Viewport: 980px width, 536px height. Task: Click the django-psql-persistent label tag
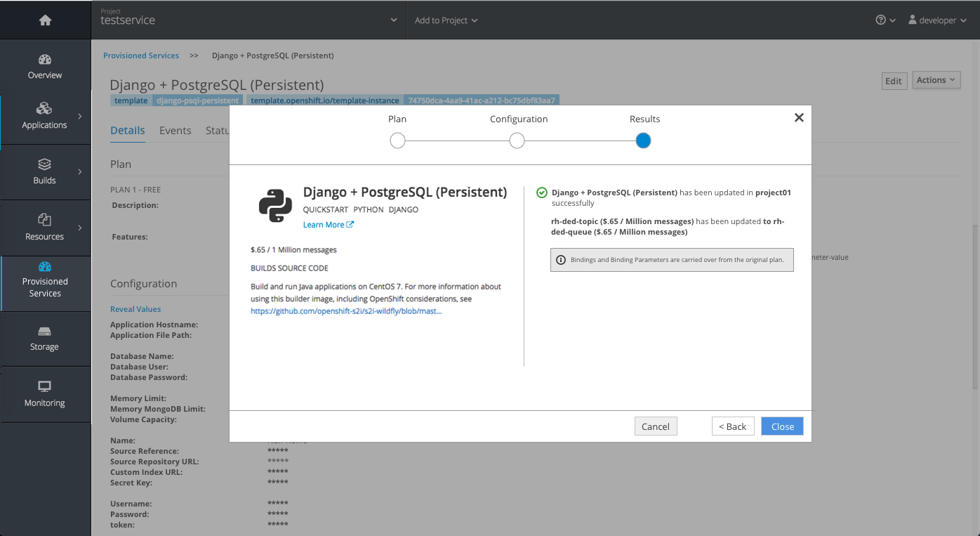(x=197, y=100)
